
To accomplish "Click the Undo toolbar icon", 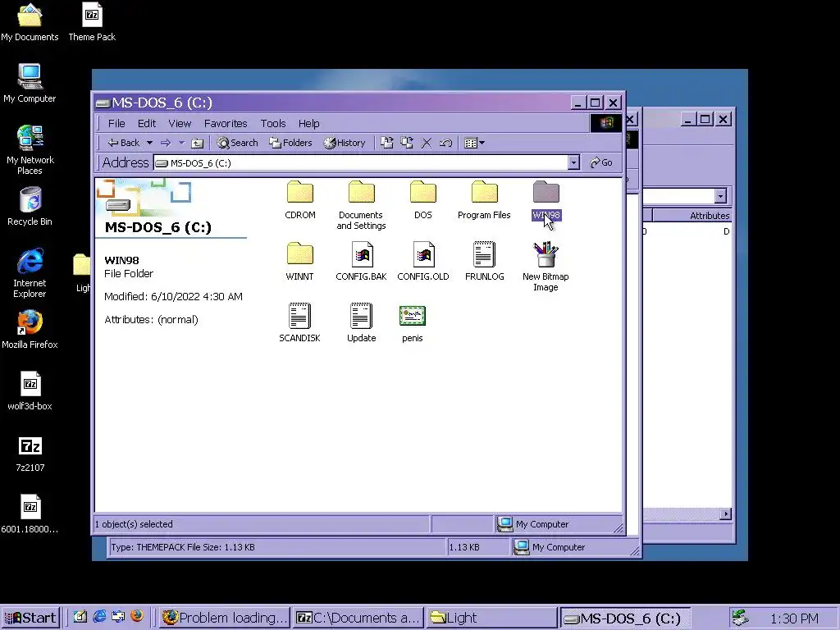I will 445,143.
